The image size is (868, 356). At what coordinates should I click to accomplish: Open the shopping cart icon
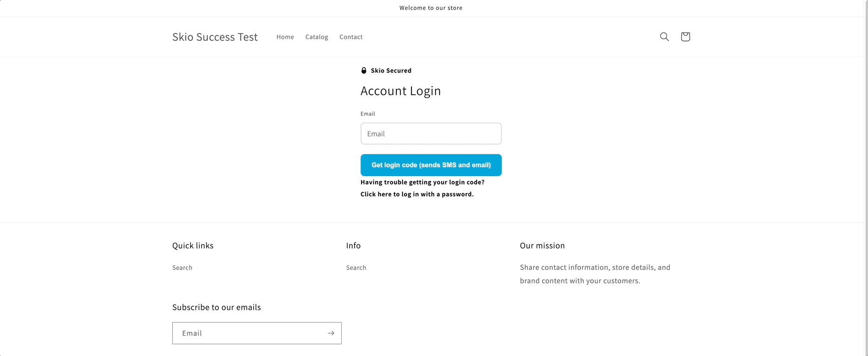coord(685,37)
